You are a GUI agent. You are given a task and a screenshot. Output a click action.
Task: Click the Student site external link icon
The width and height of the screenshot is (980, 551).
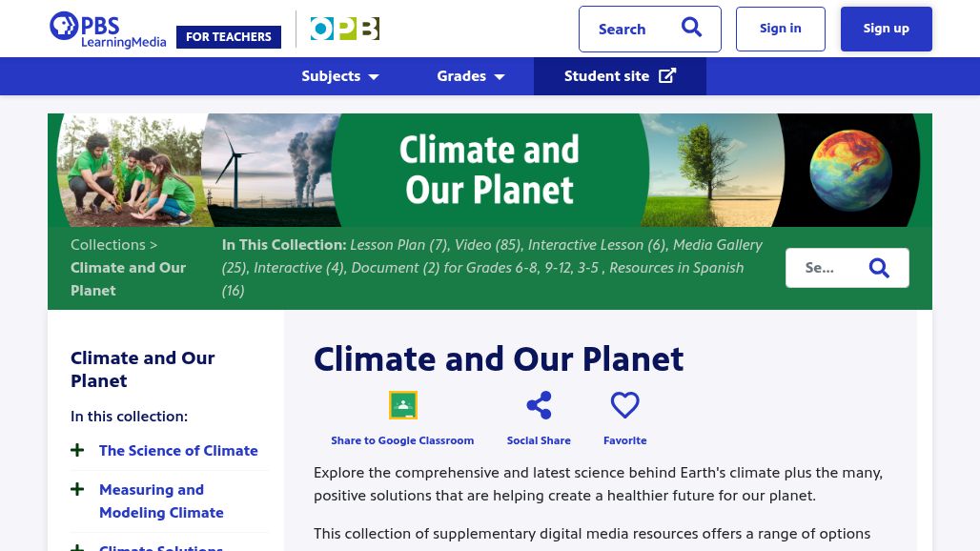pos(667,75)
